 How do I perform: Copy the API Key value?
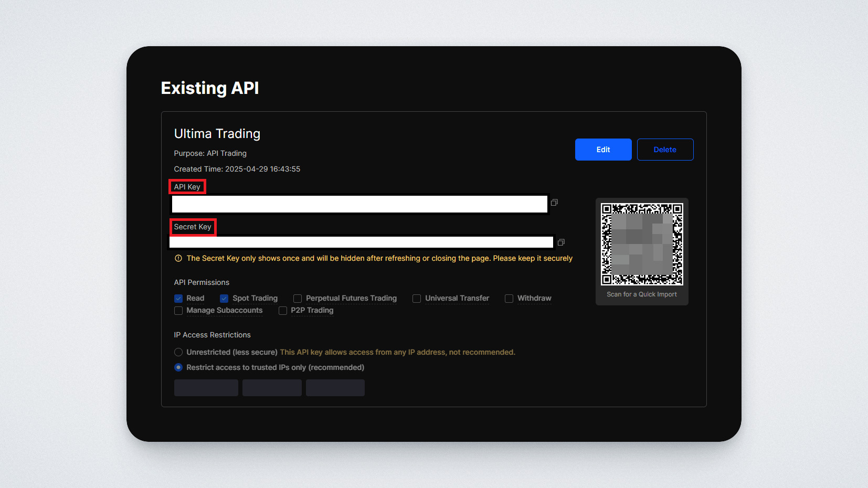(554, 203)
